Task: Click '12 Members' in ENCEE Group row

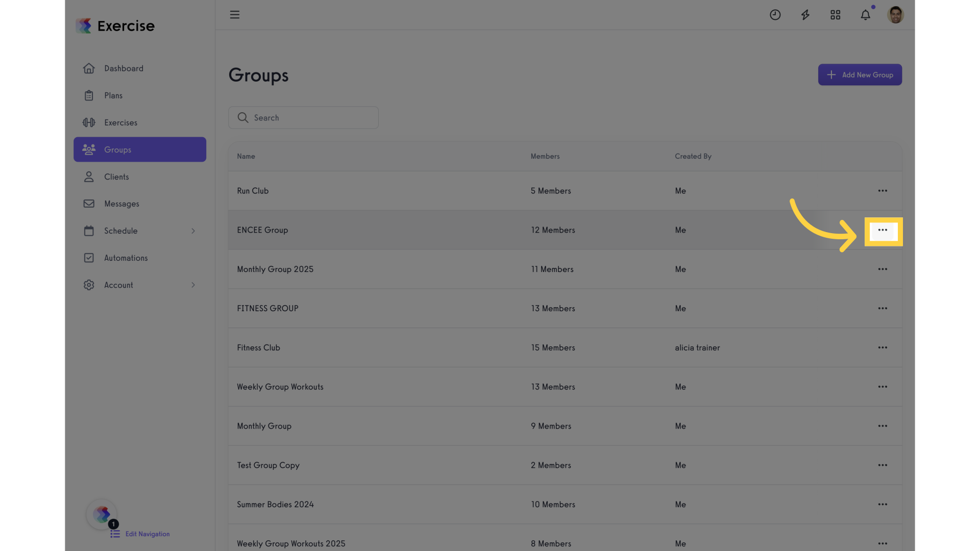Action: 553,230
